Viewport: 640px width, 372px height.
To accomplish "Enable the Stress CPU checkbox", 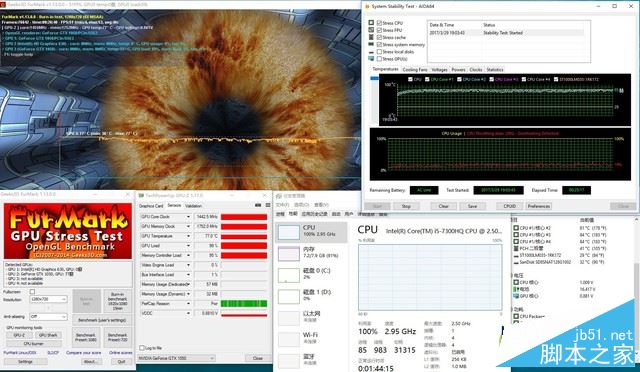I will coord(379,23).
